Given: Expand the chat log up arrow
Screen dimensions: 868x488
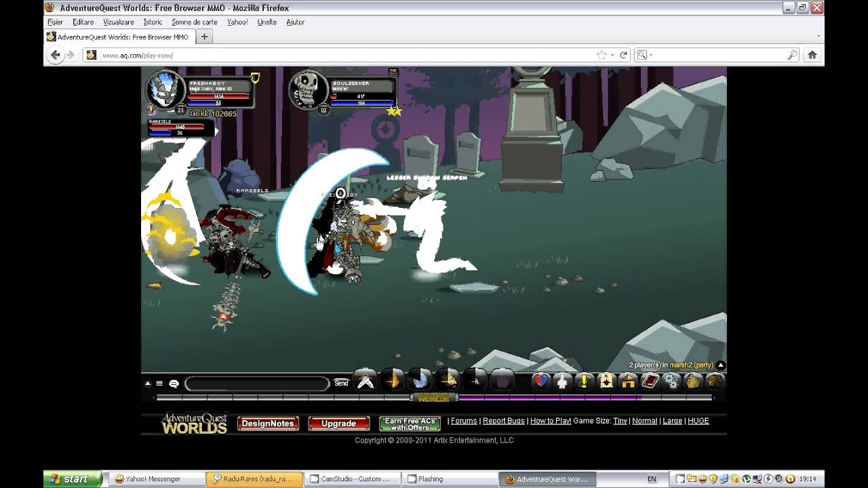Looking at the screenshot, I should coord(148,384).
